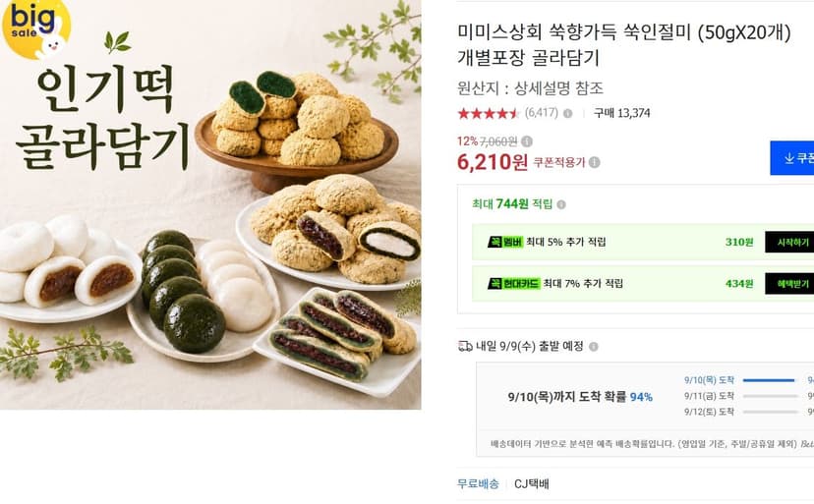Click the info icon next to original price 7,060원

(526, 141)
